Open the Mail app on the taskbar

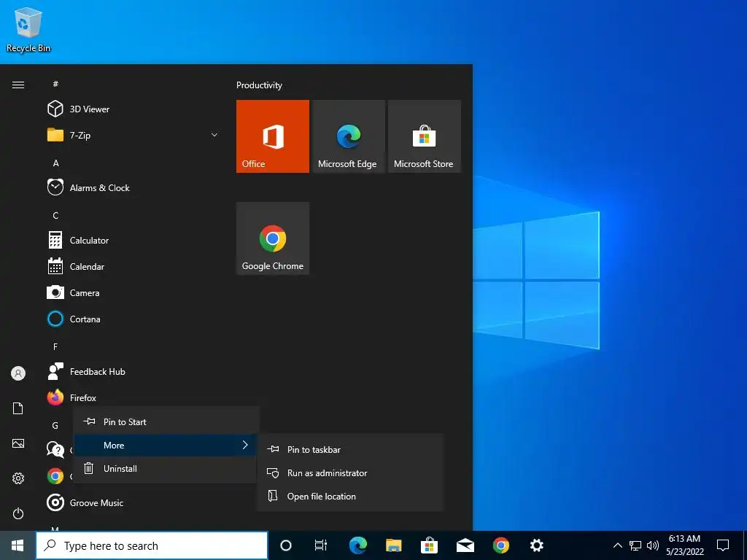click(x=465, y=545)
